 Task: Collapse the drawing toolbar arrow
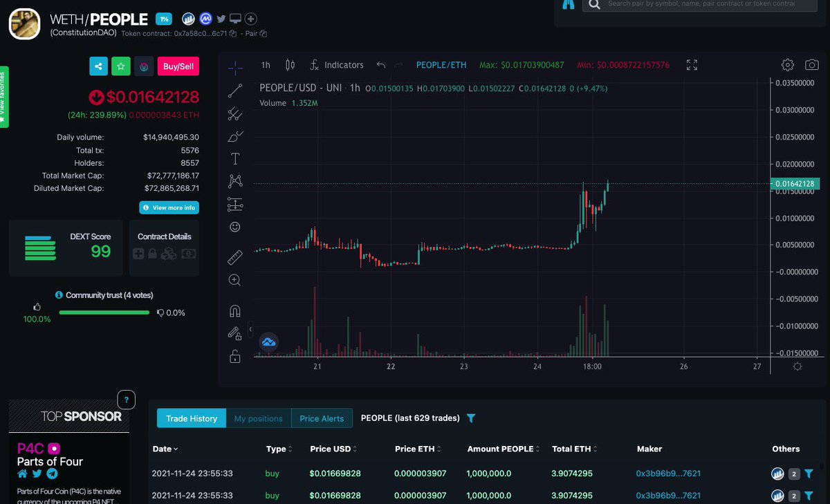[x=250, y=330]
